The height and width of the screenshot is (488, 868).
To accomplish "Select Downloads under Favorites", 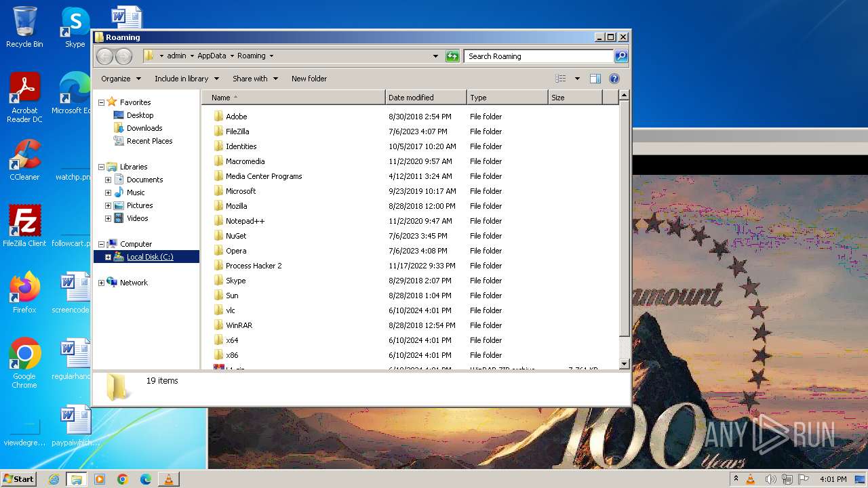I will pos(144,128).
